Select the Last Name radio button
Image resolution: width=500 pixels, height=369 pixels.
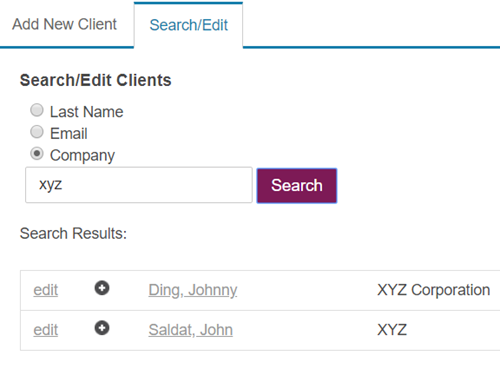37,110
